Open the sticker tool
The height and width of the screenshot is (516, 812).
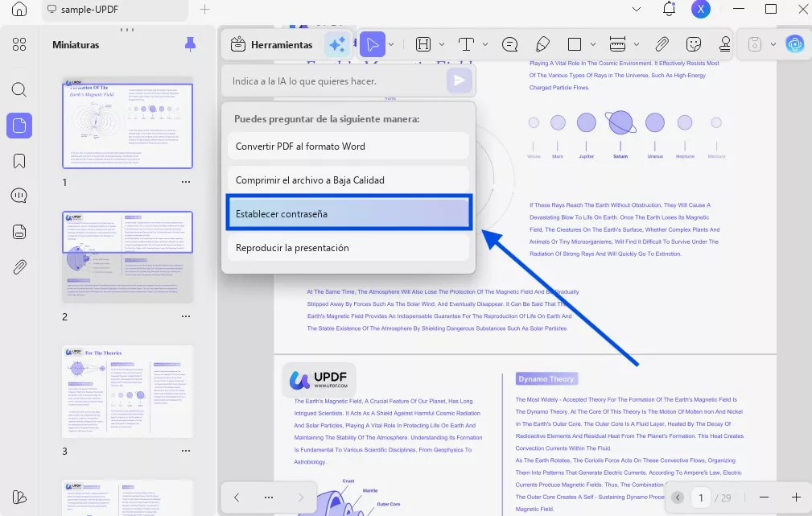point(693,44)
